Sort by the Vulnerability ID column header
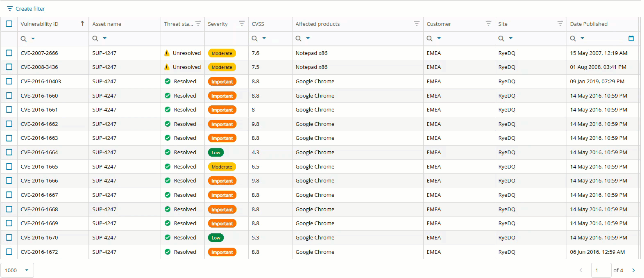644x278 pixels. 39,24
